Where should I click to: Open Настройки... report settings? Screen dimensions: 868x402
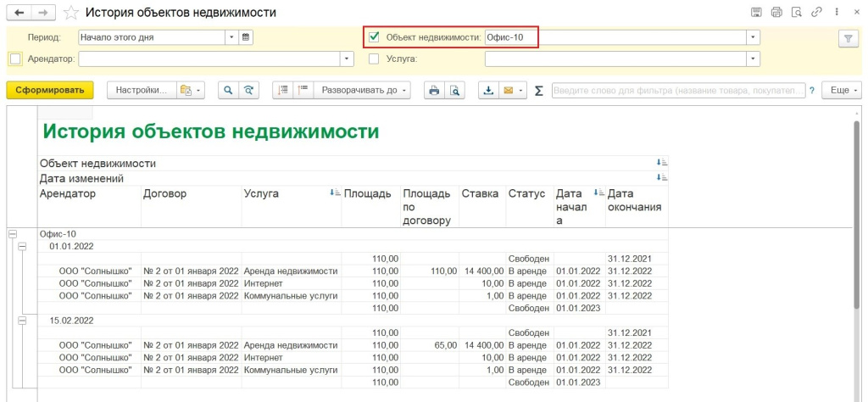[140, 90]
